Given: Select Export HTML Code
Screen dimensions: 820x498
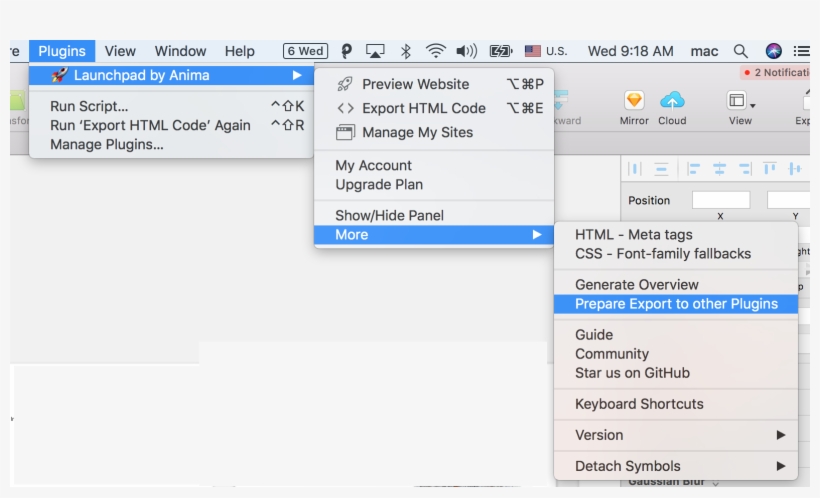Looking at the screenshot, I should (x=434, y=108).
